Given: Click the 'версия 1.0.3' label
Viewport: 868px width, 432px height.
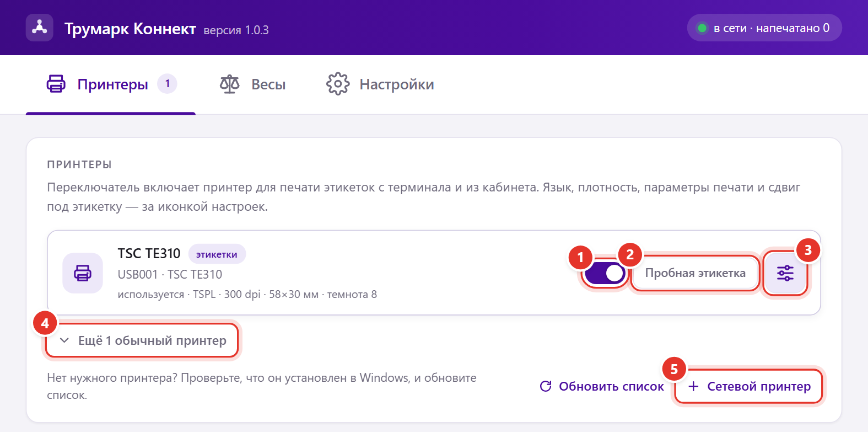Looking at the screenshot, I should point(236,30).
